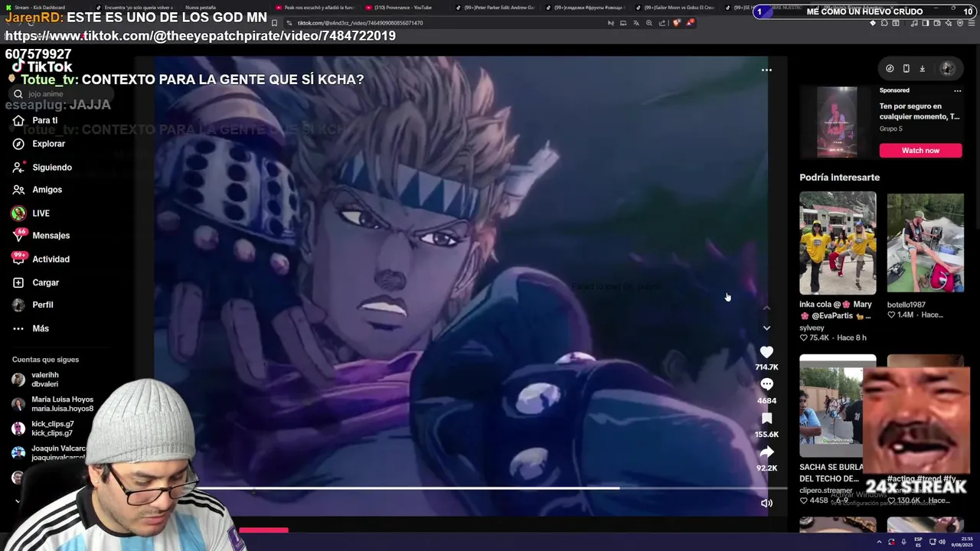
Task: Click the download desktop app icon
Action: [x=922, y=68]
